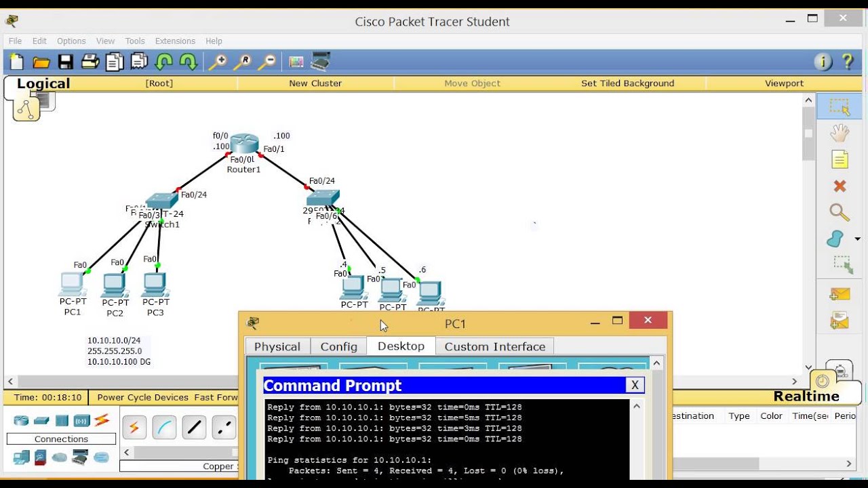Open help with the question mark icon
This screenshot has height=488, width=868.
pos(848,62)
